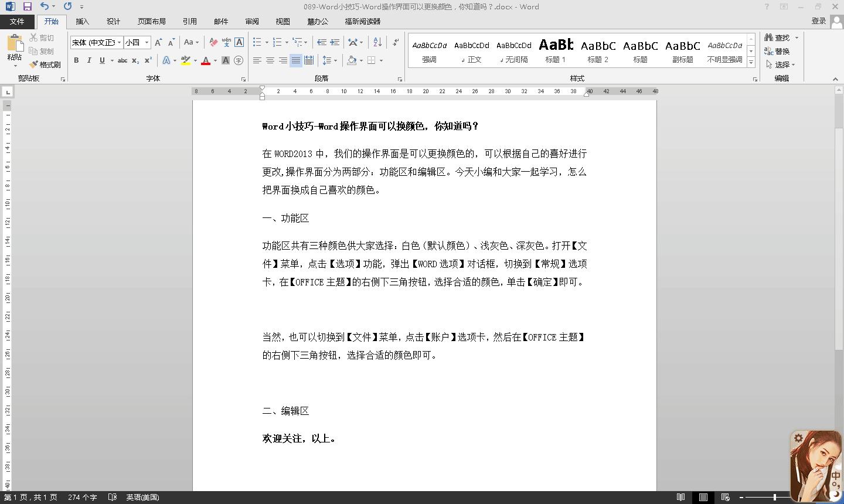Toggle Print Layout view in status bar
Image resolution: width=844 pixels, height=504 pixels.
[703, 497]
